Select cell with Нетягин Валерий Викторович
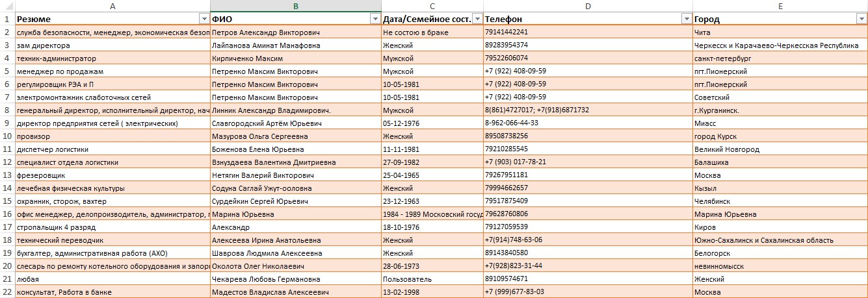The height and width of the screenshot is (298, 868). (x=296, y=175)
